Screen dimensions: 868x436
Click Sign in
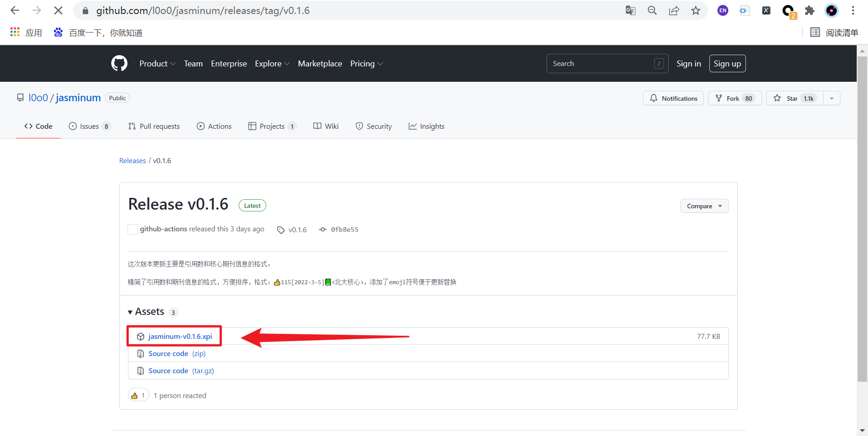[x=689, y=64]
